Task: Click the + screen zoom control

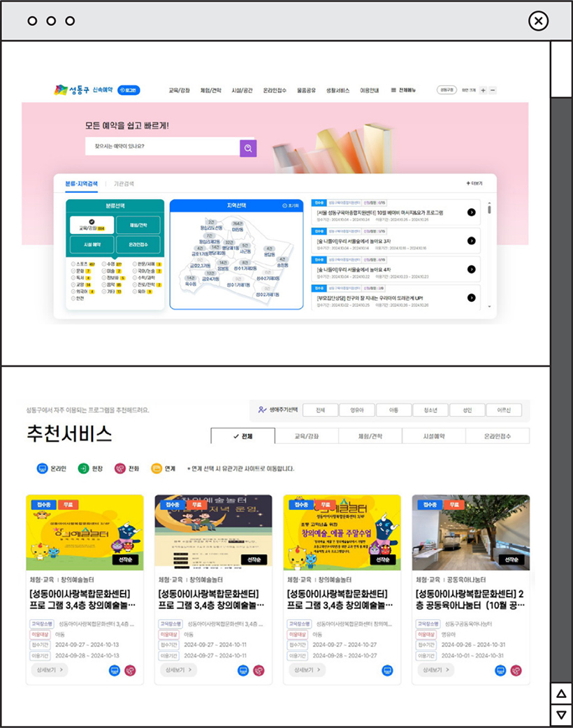Action: click(x=482, y=89)
